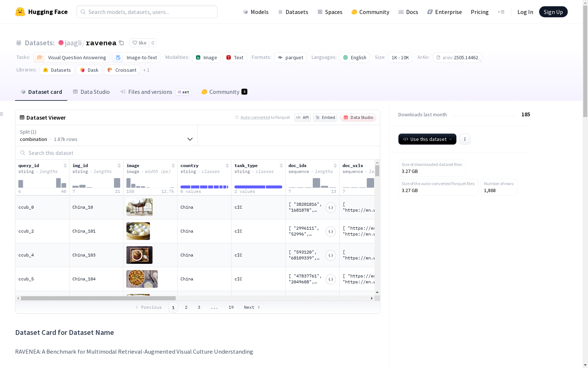Open the China_103 food image thumbnail
588x368 pixels.
[x=139, y=255]
